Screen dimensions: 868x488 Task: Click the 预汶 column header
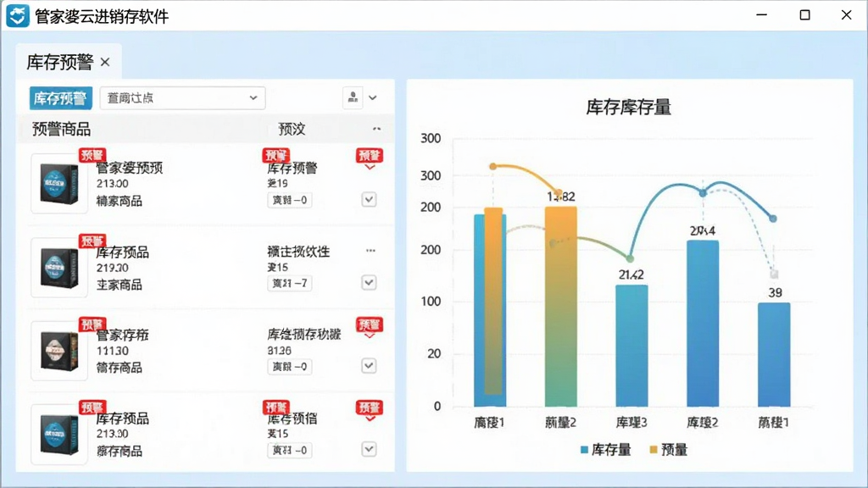292,129
